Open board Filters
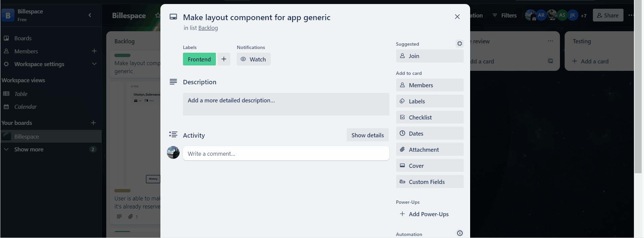644x238 pixels. coord(504,15)
